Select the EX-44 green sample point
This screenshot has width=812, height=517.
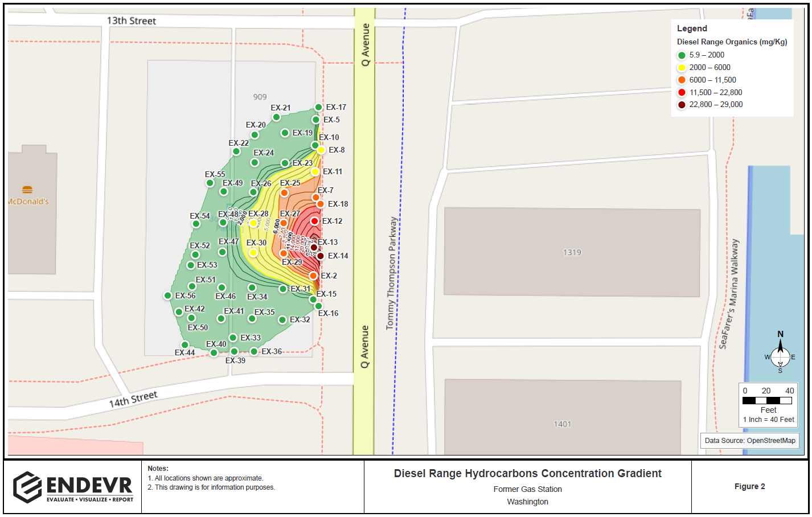[x=185, y=344]
